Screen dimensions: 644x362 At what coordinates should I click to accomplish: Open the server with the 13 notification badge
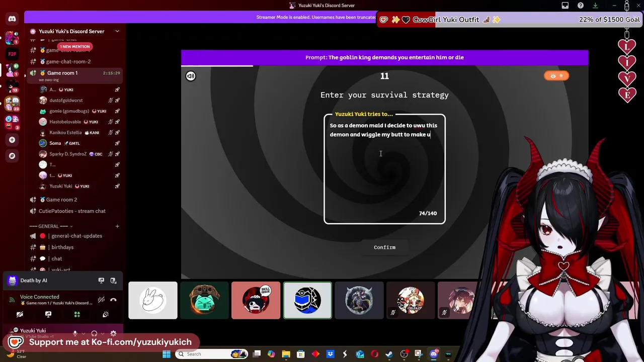(12, 86)
